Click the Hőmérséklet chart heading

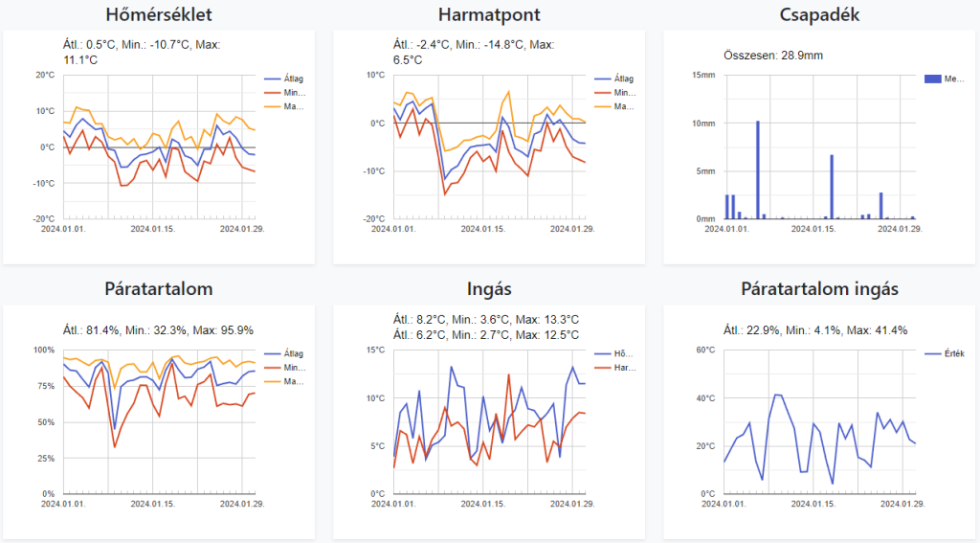158,14
